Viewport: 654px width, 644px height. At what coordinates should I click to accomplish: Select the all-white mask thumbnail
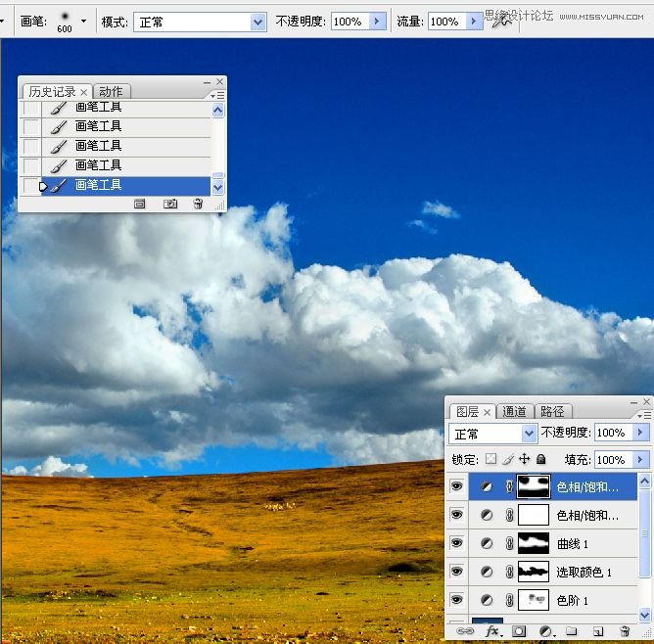(x=534, y=515)
